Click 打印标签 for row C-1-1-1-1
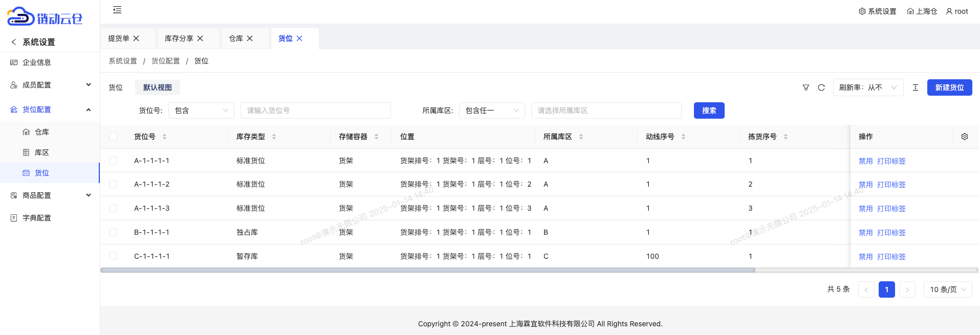 coord(891,257)
